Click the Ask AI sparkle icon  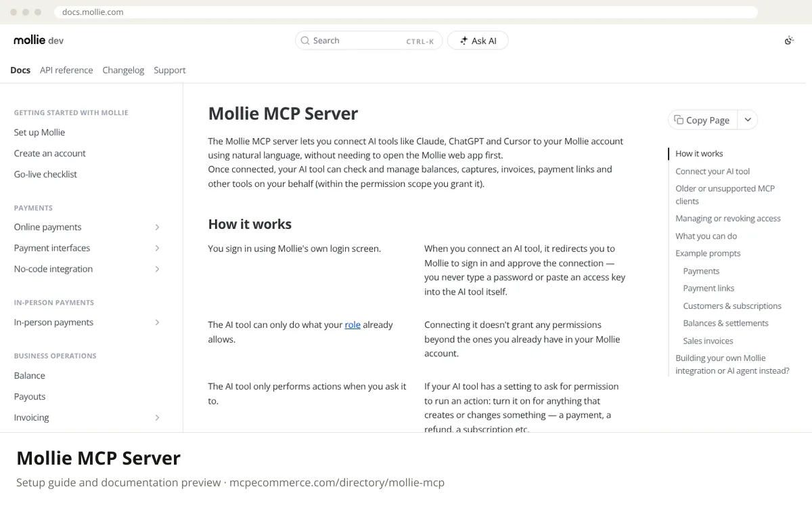[x=464, y=41]
